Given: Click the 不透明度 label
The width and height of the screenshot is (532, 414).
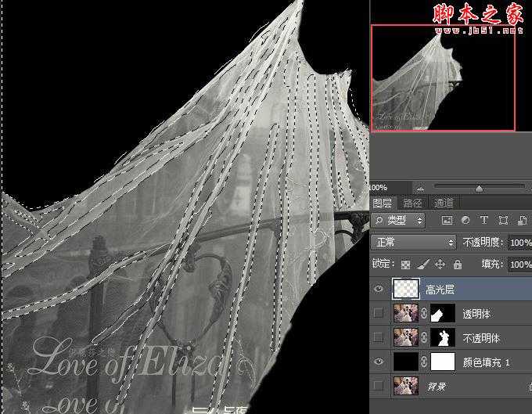Looking at the screenshot, I should pos(483,243).
